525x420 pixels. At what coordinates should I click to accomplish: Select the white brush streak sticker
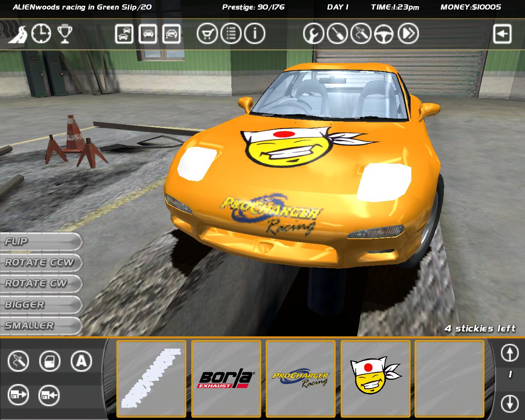[151, 379]
